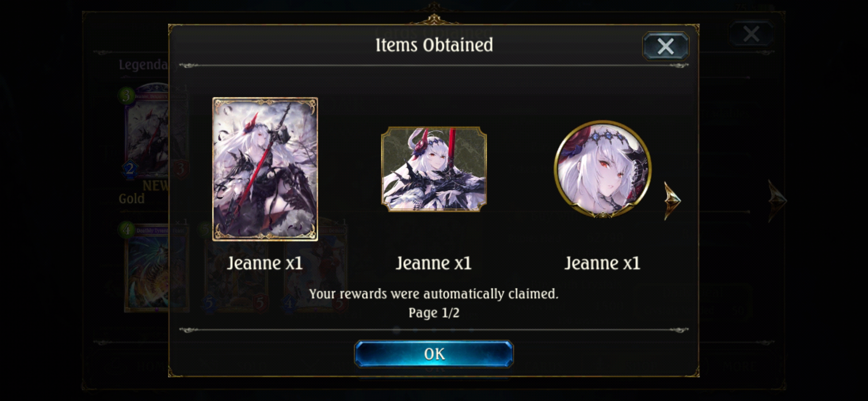Confirm rewards with the OK button

pos(434,354)
